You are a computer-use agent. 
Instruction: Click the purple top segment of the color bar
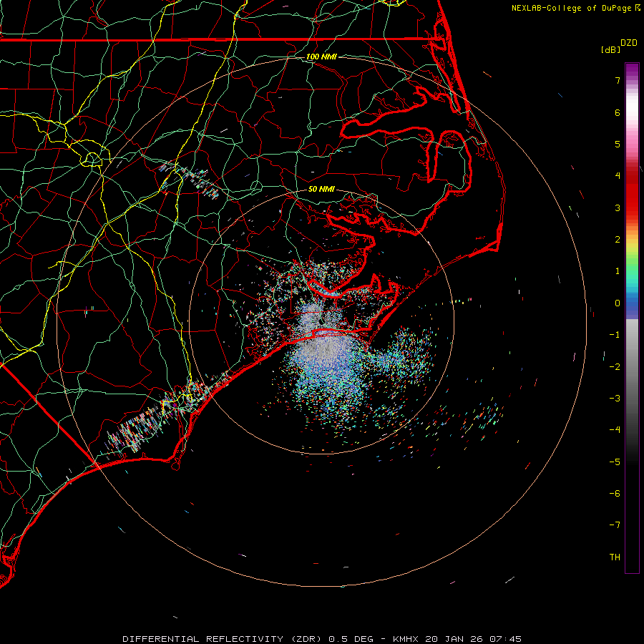click(632, 71)
